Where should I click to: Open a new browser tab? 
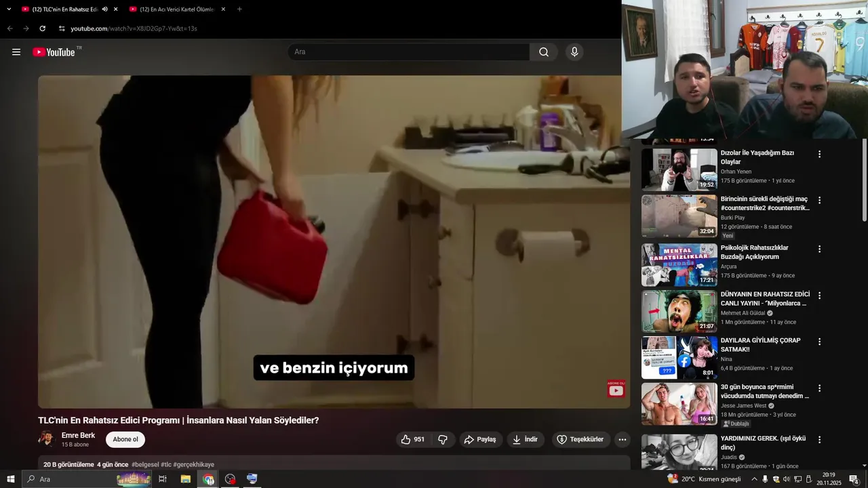point(239,9)
